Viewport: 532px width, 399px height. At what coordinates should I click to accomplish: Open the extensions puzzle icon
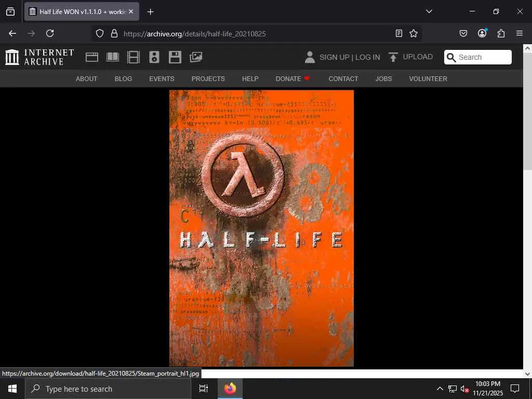[501, 33]
